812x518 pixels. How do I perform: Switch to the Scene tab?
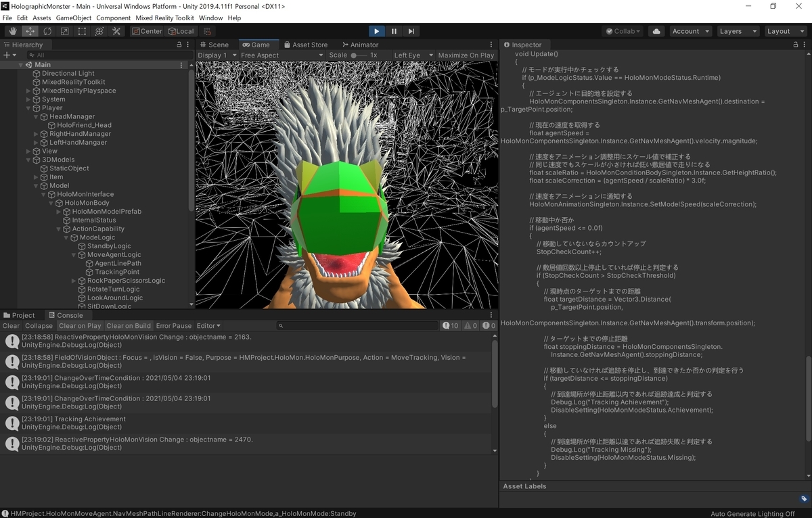click(214, 45)
